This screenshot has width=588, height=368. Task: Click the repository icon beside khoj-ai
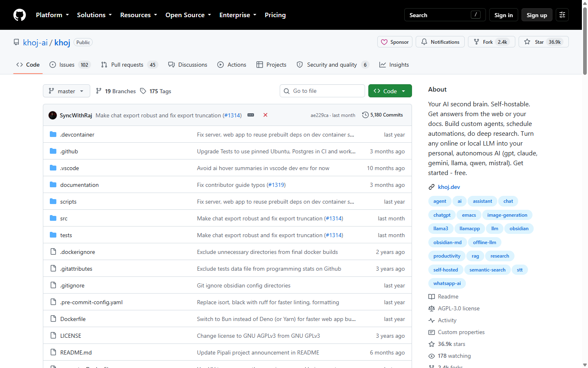point(16,43)
